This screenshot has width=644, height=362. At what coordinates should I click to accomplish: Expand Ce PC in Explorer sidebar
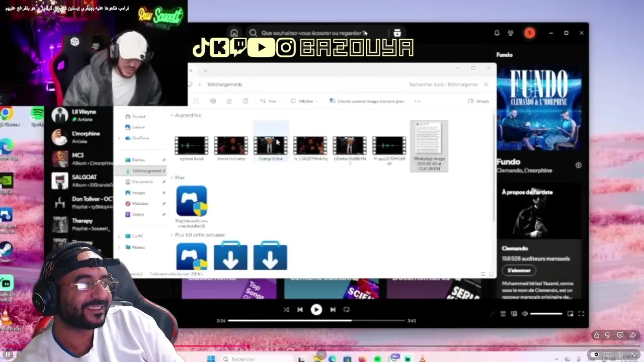119,236
